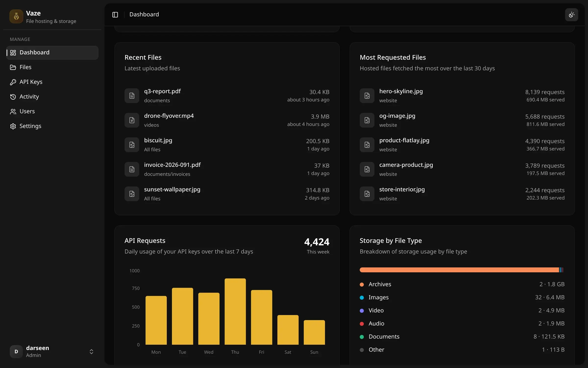Click the Sun bar in API chart

pos(314,332)
